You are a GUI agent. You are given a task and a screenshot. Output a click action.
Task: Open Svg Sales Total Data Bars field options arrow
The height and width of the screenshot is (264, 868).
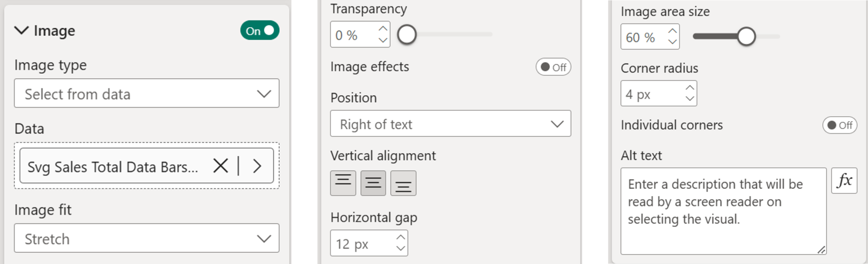pyautogui.click(x=257, y=166)
